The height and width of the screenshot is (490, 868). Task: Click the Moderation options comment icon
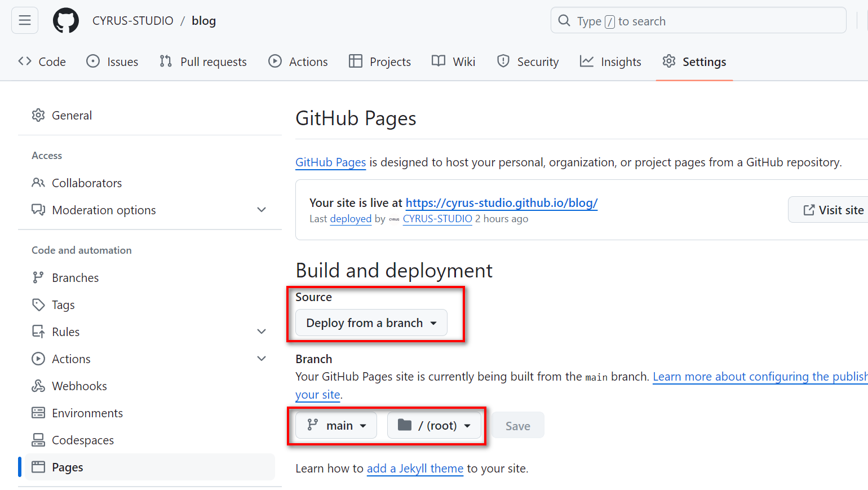click(38, 210)
